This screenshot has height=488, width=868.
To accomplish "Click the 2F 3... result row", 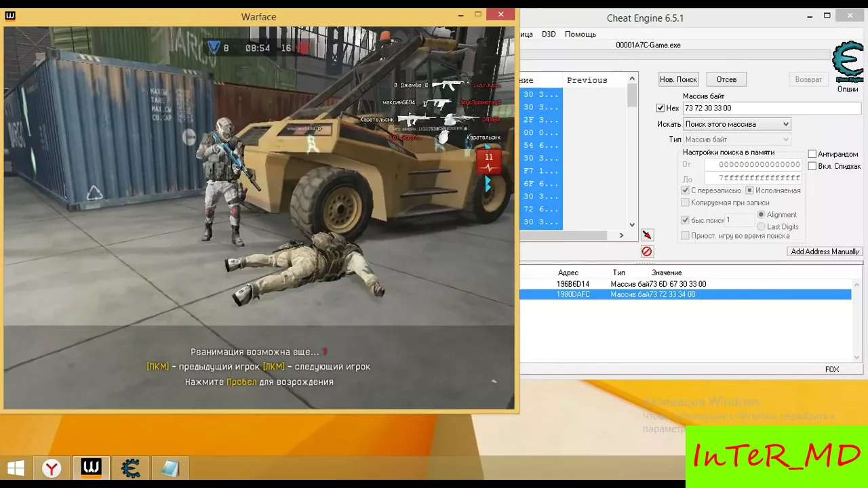I will click(541, 120).
